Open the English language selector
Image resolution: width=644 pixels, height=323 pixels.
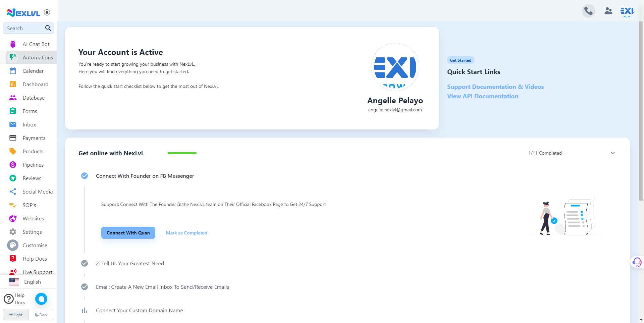coord(28,282)
